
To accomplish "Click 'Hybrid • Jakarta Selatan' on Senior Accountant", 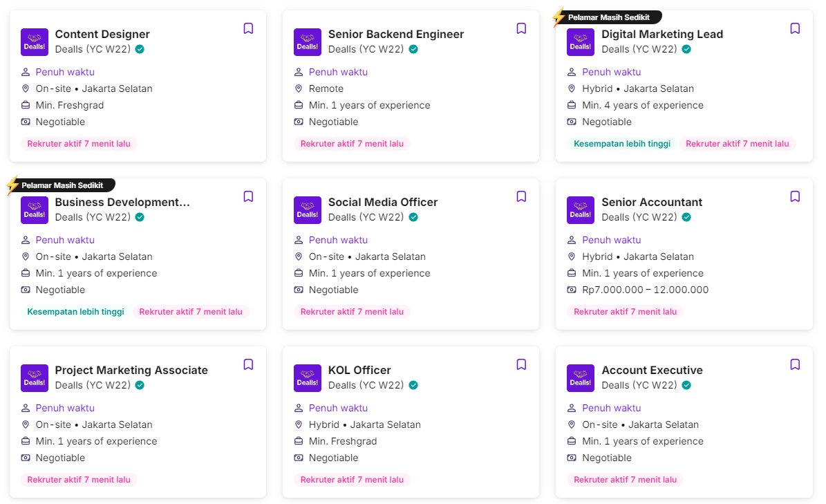I will click(638, 256).
